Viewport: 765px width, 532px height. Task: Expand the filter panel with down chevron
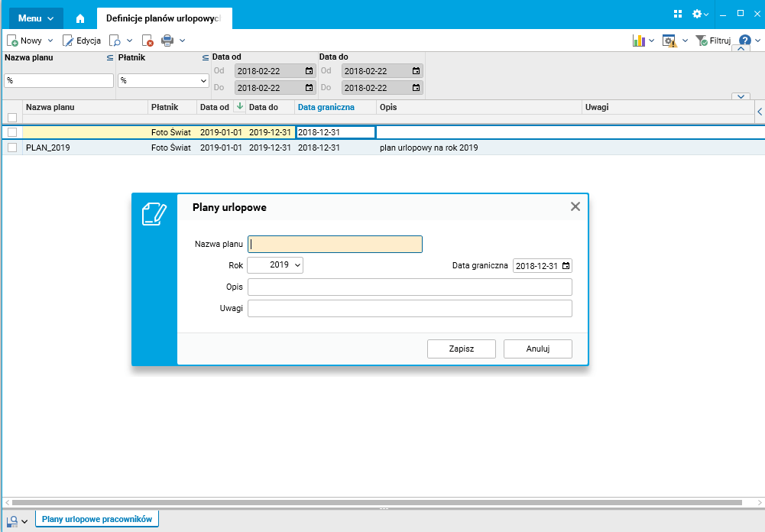(x=741, y=96)
